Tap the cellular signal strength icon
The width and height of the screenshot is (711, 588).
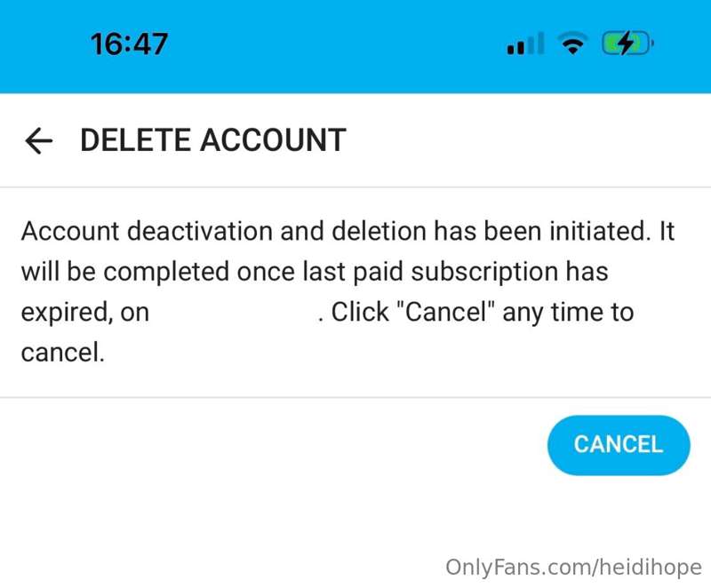pos(525,44)
